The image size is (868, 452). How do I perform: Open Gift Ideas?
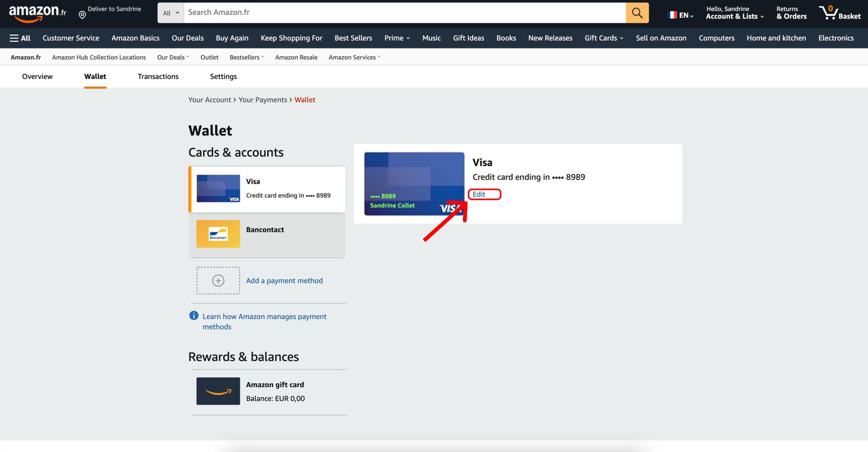coord(468,38)
